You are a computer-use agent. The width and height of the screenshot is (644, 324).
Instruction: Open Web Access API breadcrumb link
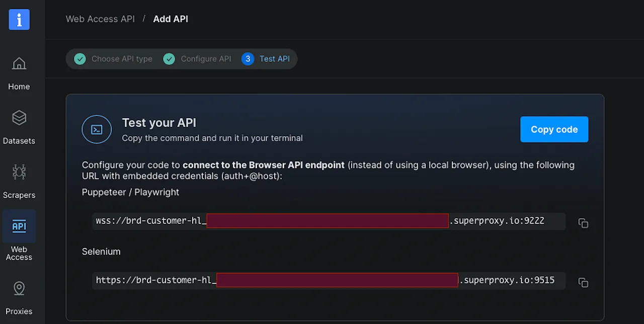[100, 19]
